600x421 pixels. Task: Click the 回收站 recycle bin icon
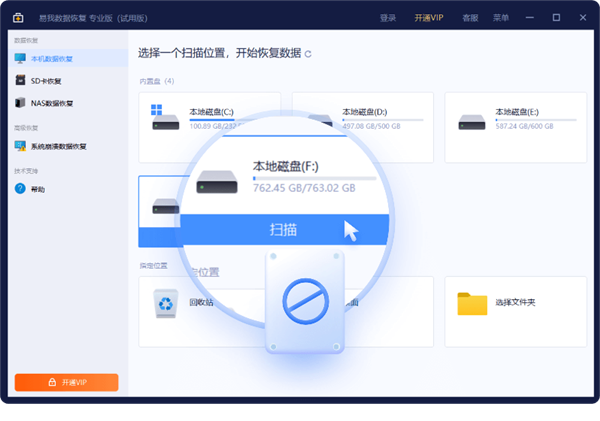point(166,304)
